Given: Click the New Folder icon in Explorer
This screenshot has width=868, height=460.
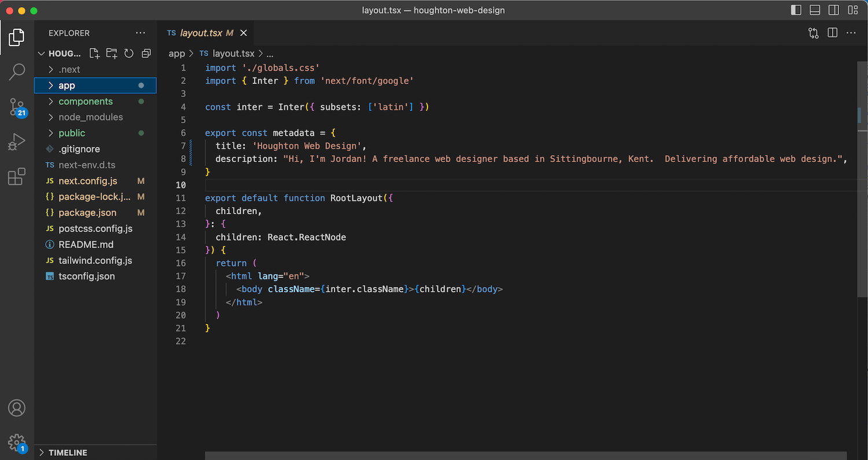Looking at the screenshot, I should [x=112, y=53].
